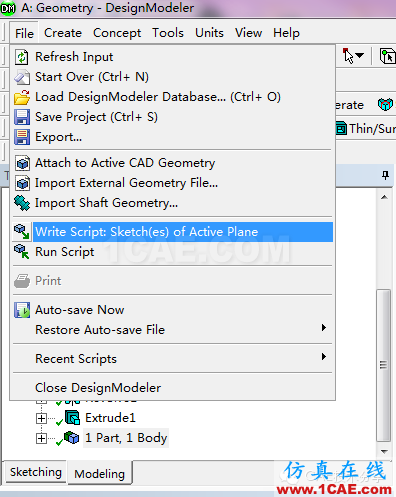Expand the Extrude1 tree node
The width and height of the screenshot is (396, 497).
coord(41,418)
